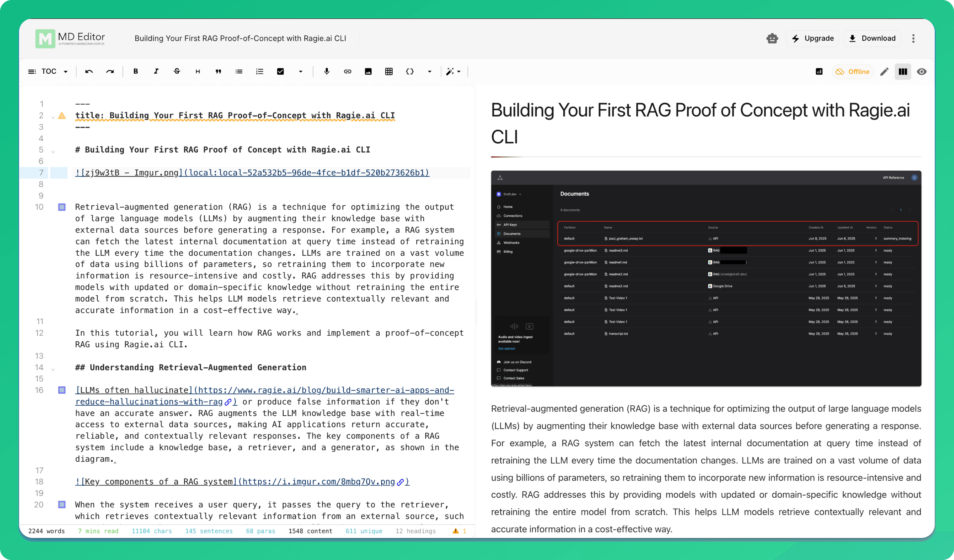
Task: Toggle italic formatting
Action: point(156,72)
